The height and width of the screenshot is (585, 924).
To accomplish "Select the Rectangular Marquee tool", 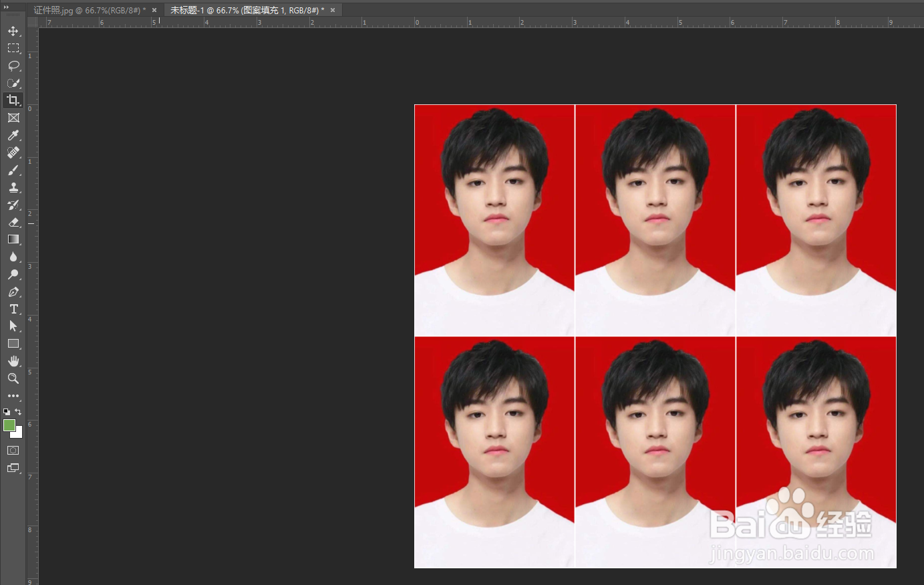I will pyautogui.click(x=13, y=48).
